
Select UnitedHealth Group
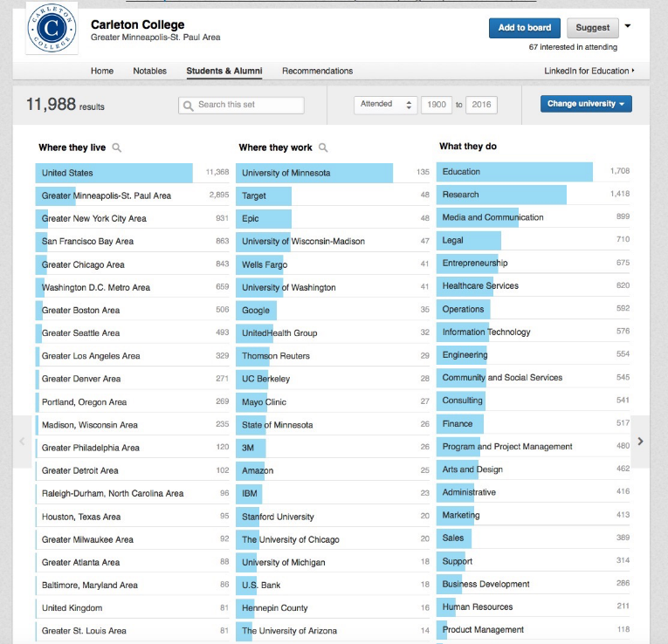click(333, 332)
